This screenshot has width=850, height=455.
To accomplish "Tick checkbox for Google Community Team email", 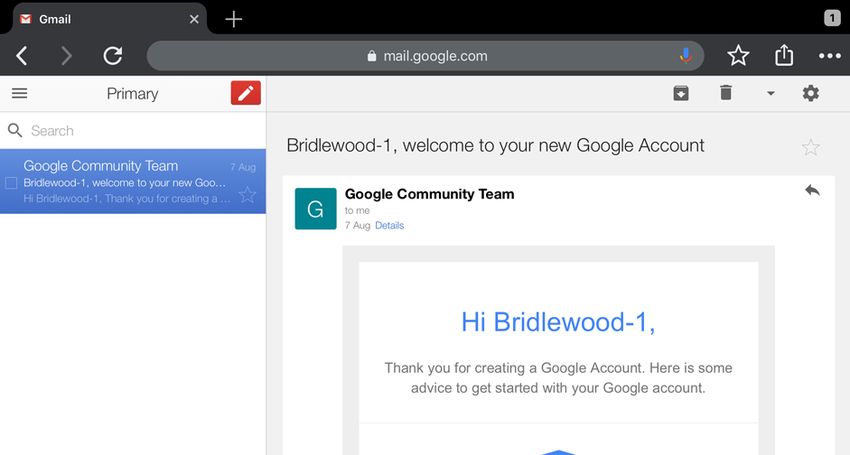I will (11, 183).
